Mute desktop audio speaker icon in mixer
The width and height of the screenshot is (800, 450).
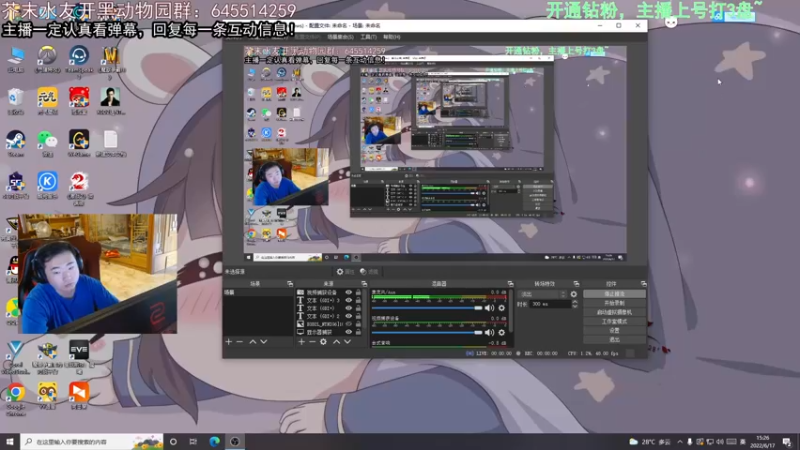489,308
